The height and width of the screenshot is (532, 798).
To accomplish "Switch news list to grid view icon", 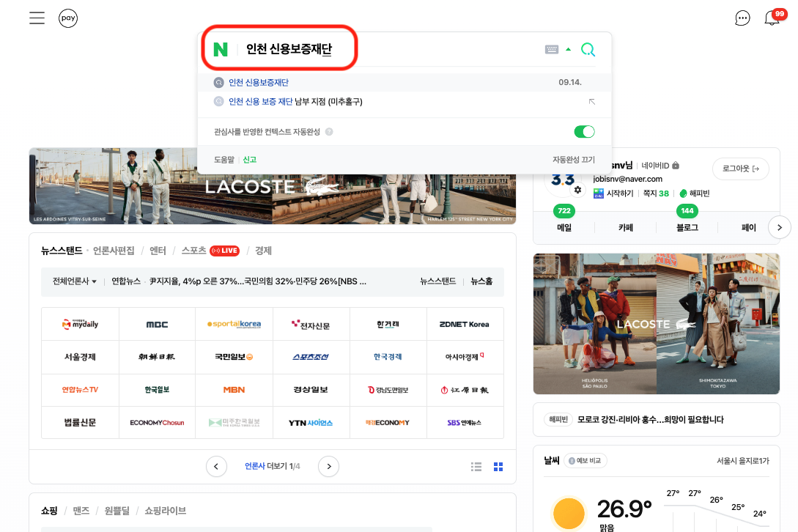I will 498,466.
